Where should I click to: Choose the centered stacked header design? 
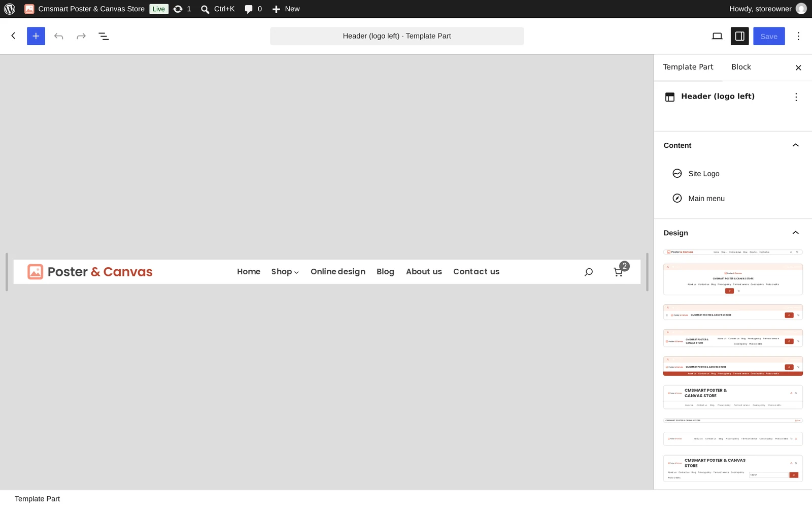coord(733,279)
